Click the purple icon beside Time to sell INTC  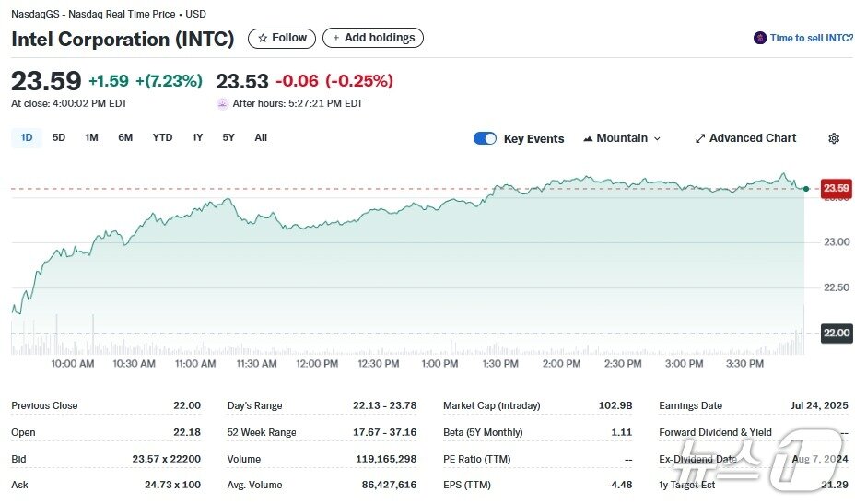[x=759, y=38]
